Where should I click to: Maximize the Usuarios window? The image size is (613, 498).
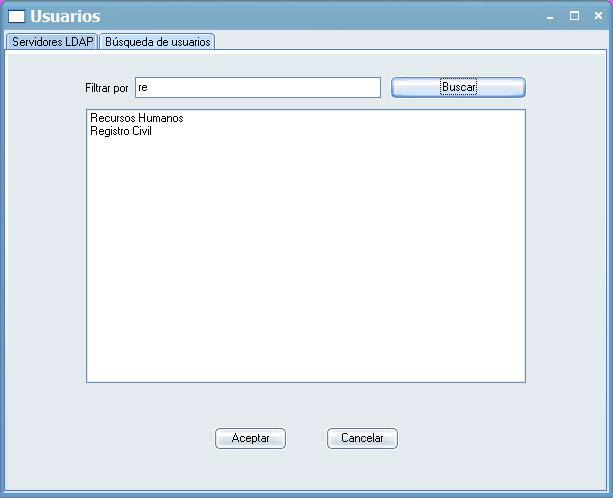(x=574, y=16)
